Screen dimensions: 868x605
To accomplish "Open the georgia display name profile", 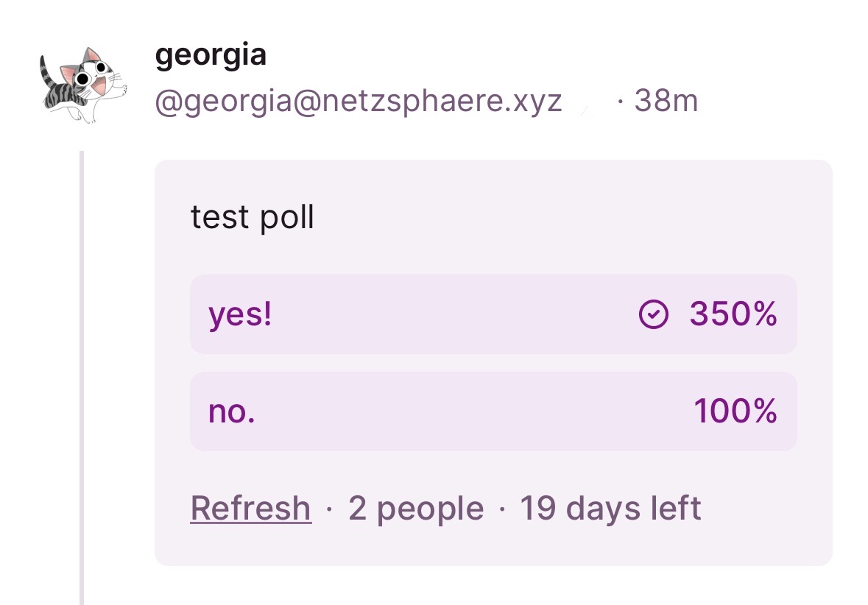I will tap(211, 55).
